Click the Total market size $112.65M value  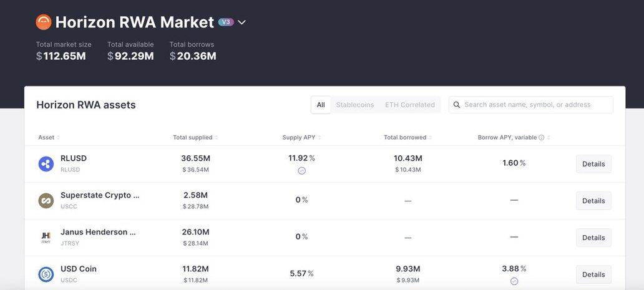click(61, 56)
